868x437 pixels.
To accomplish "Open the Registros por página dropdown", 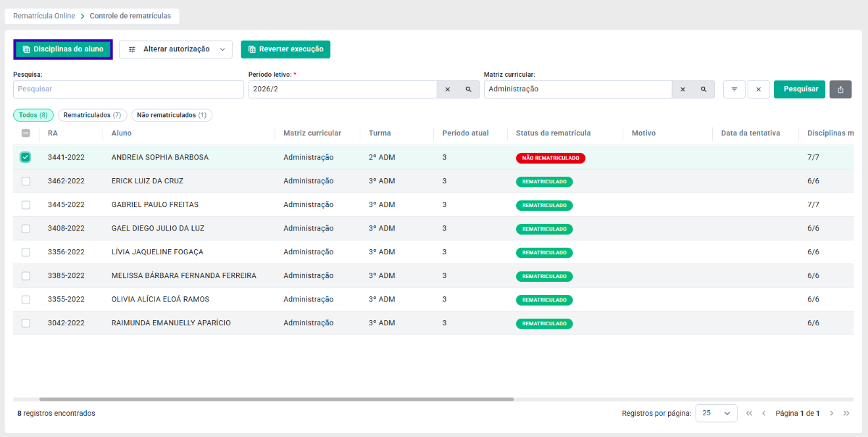I will tap(716, 413).
